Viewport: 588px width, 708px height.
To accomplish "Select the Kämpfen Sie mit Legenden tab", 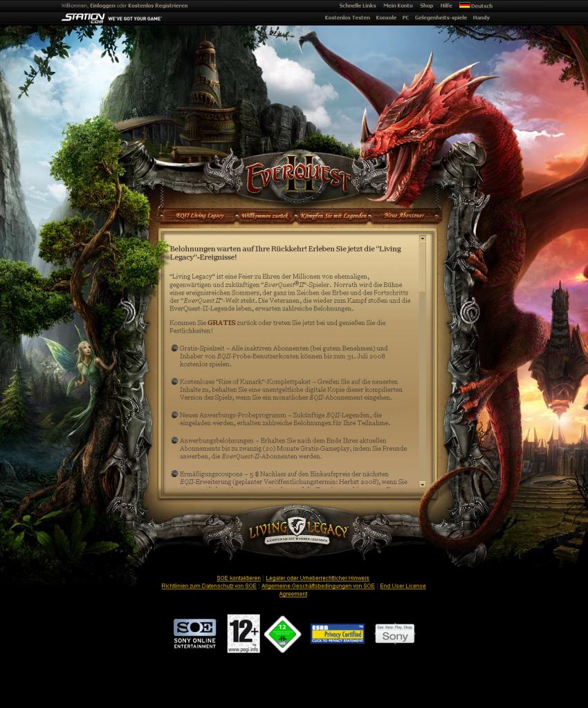I will [333, 216].
